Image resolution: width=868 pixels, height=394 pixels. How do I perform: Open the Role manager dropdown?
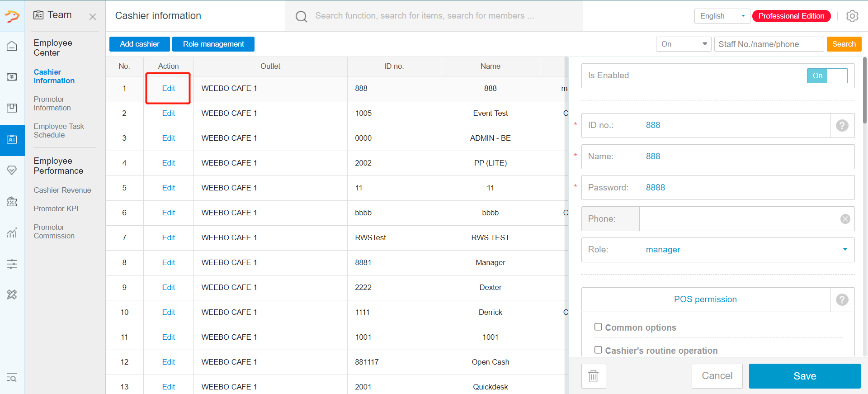[718, 250]
